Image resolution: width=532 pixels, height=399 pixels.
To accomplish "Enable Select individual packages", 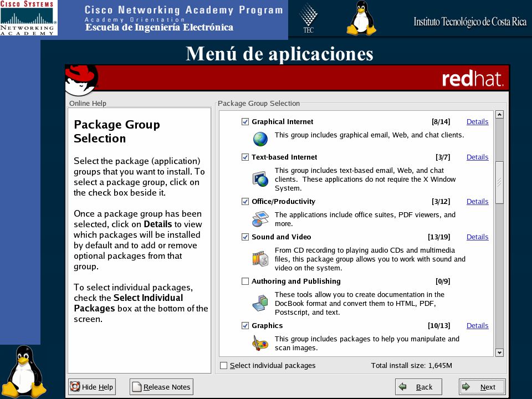I will coord(223,365).
